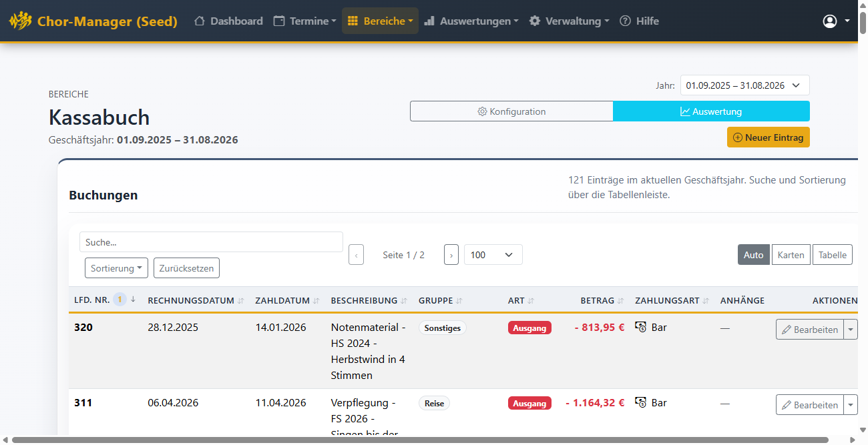Click the Notenmaterial description text
This screenshot has height=445, width=868.
point(368,352)
